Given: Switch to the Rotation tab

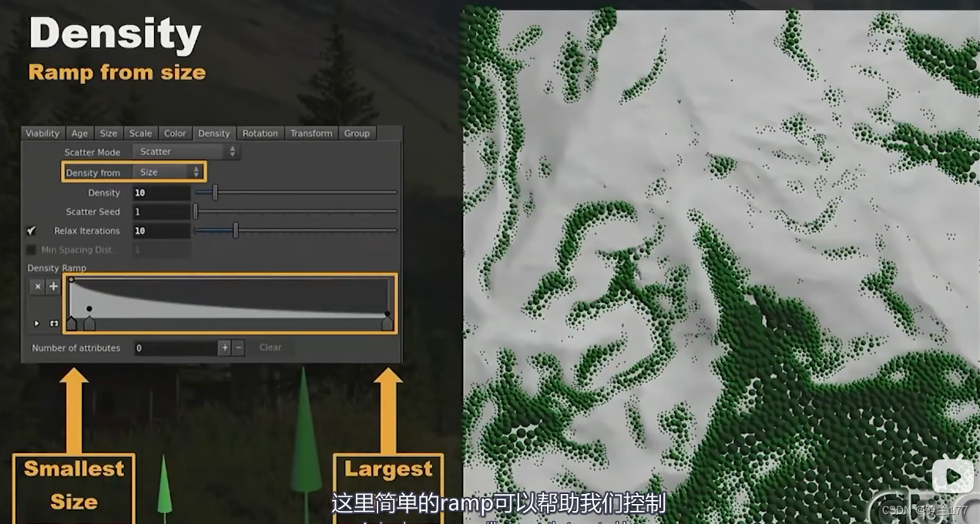Looking at the screenshot, I should (260, 133).
